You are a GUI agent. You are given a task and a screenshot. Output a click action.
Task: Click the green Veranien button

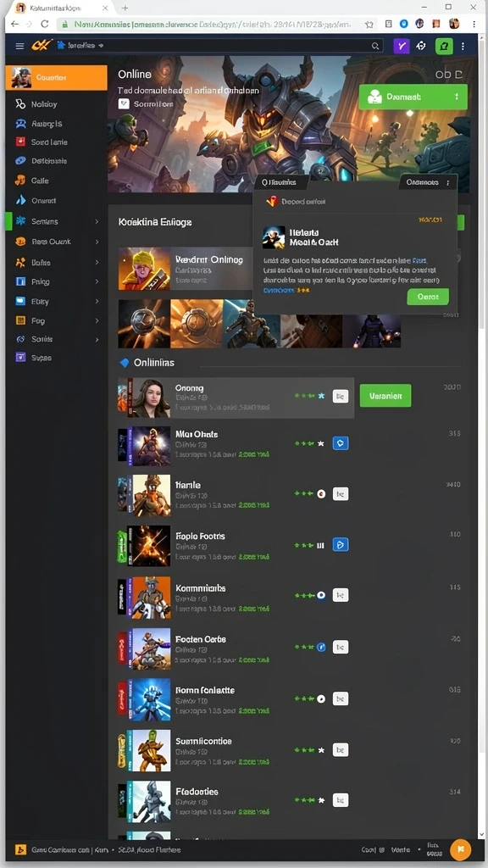tap(385, 396)
